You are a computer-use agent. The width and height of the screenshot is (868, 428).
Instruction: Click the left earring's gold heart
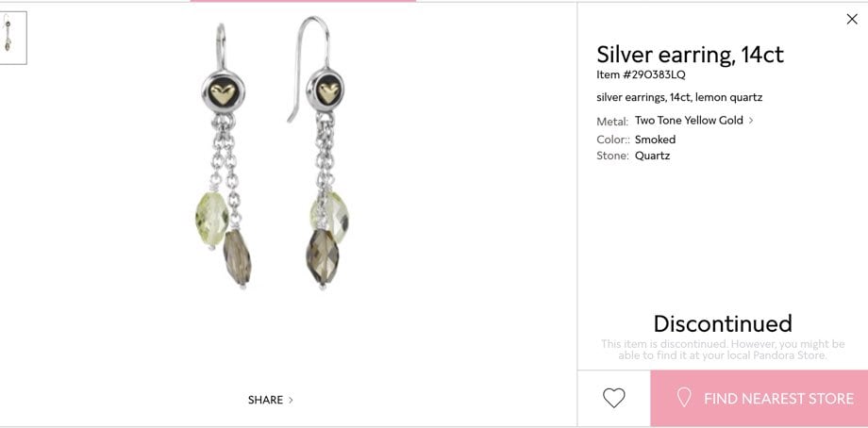pos(223,93)
